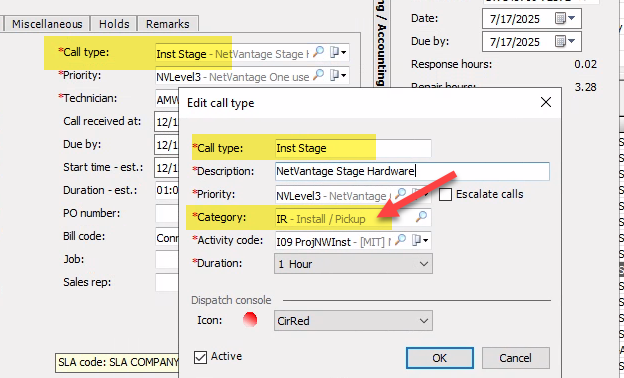Viewport: 624px width, 378px height.
Task: Open the top-right Due by calendar picker icon
Action: point(565,41)
